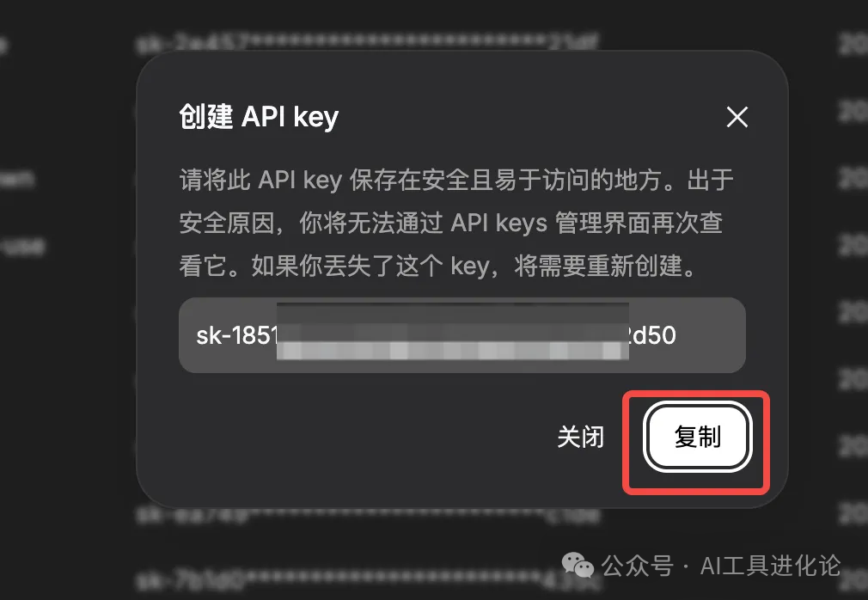Click the bottom blurred date cell on right edge

pos(853,580)
